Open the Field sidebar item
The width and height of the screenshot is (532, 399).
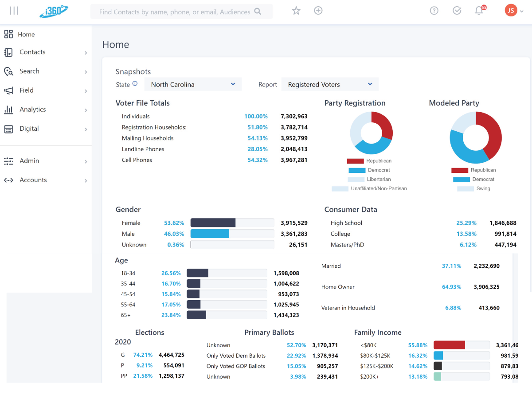coord(46,90)
